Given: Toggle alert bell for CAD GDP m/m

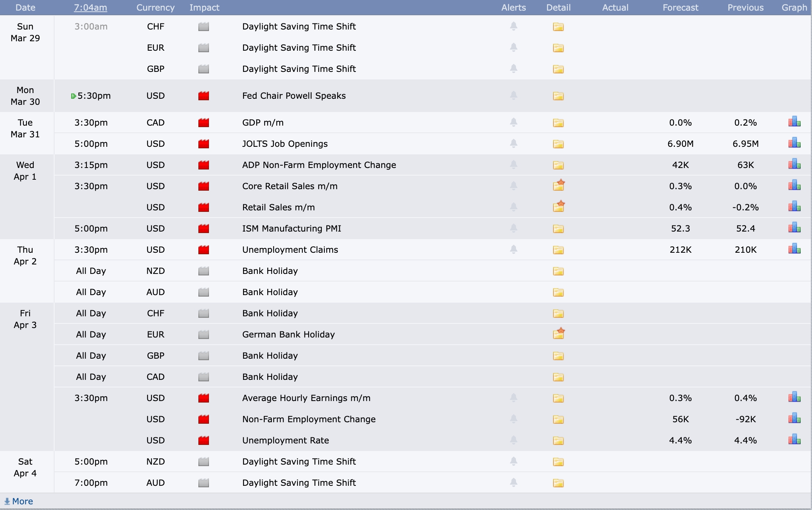Looking at the screenshot, I should pyautogui.click(x=513, y=122).
